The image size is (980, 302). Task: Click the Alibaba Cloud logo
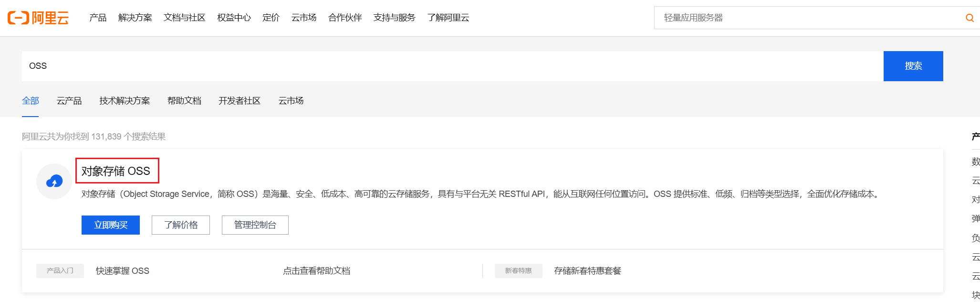(x=38, y=18)
